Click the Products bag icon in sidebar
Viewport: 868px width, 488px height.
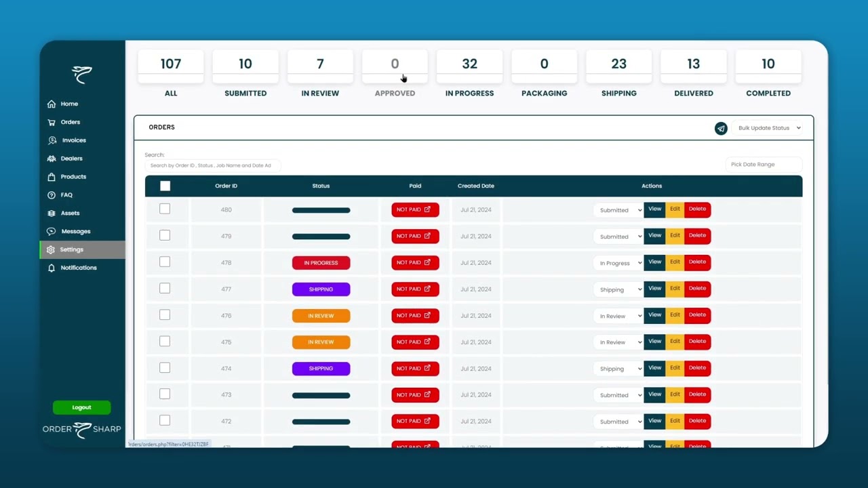pyautogui.click(x=52, y=177)
